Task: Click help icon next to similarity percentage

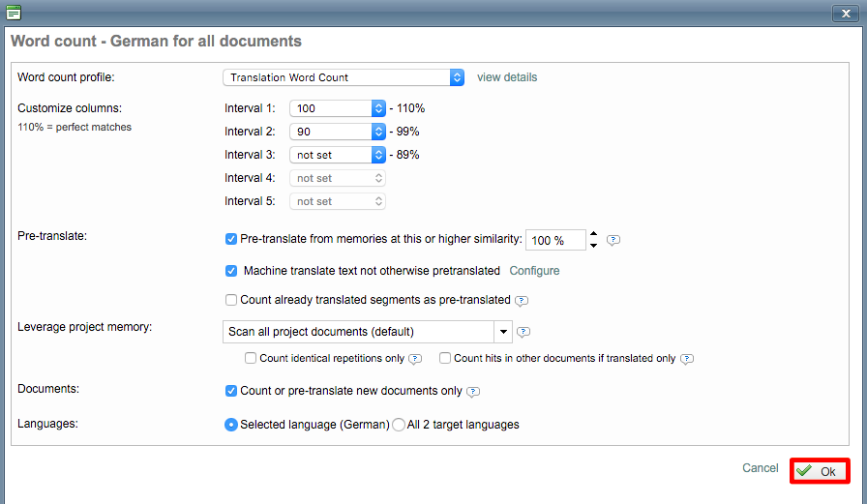Action: 613,240
